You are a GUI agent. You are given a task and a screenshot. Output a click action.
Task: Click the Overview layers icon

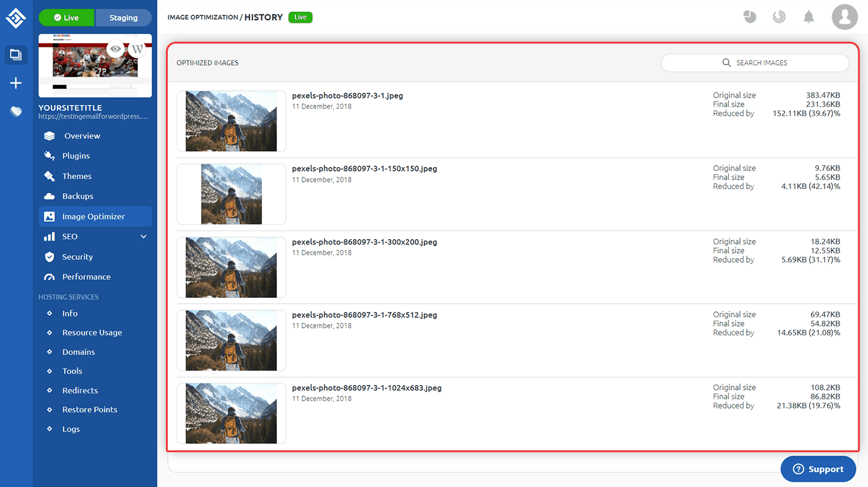pos(50,136)
